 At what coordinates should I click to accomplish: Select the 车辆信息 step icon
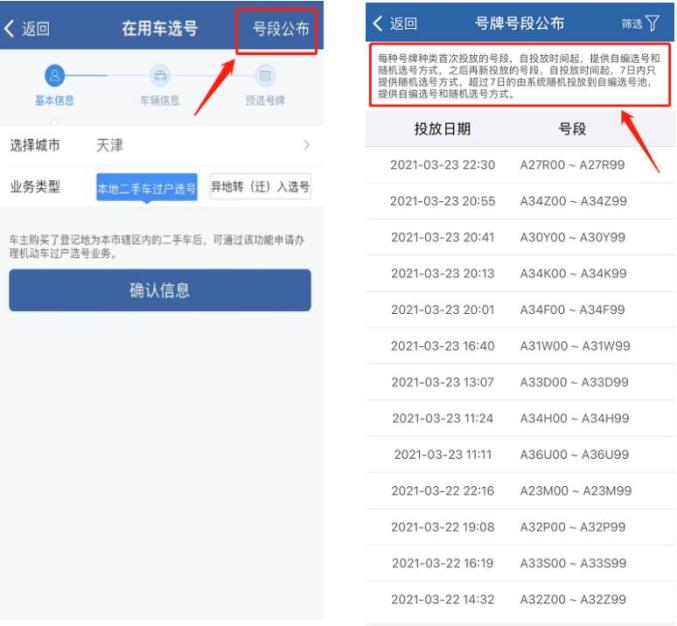click(160, 76)
